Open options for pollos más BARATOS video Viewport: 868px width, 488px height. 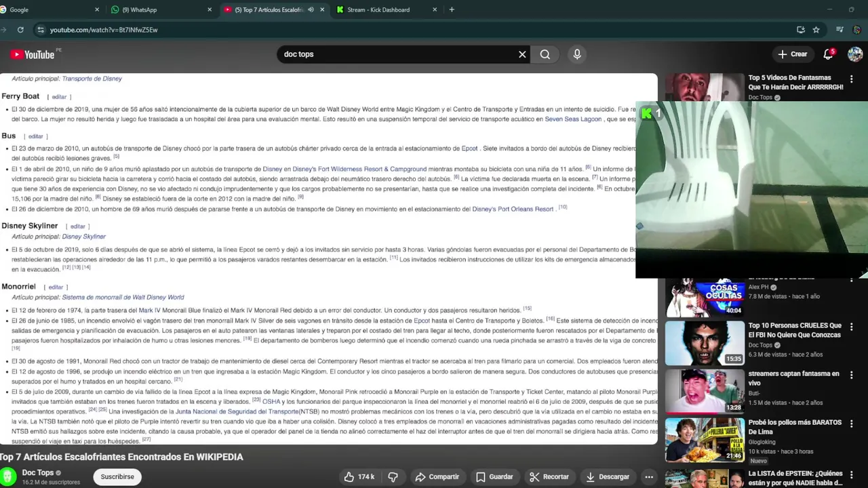(852, 424)
